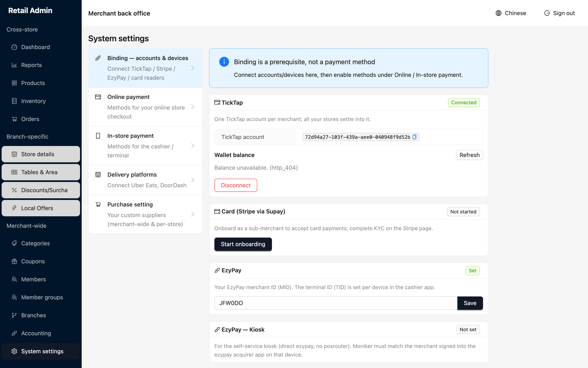Copy the TickTap account ID with copy icon
This screenshot has width=588, height=368.
(x=414, y=137)
